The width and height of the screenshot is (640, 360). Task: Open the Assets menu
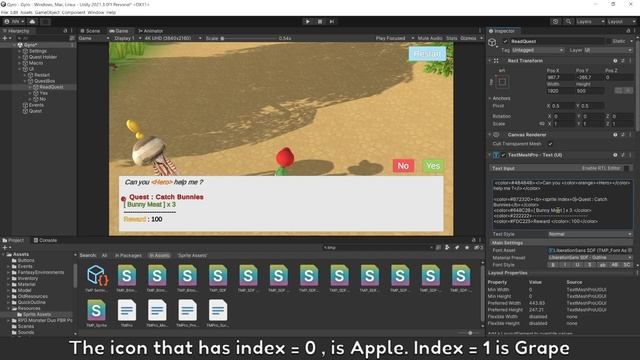pos(26,13)
